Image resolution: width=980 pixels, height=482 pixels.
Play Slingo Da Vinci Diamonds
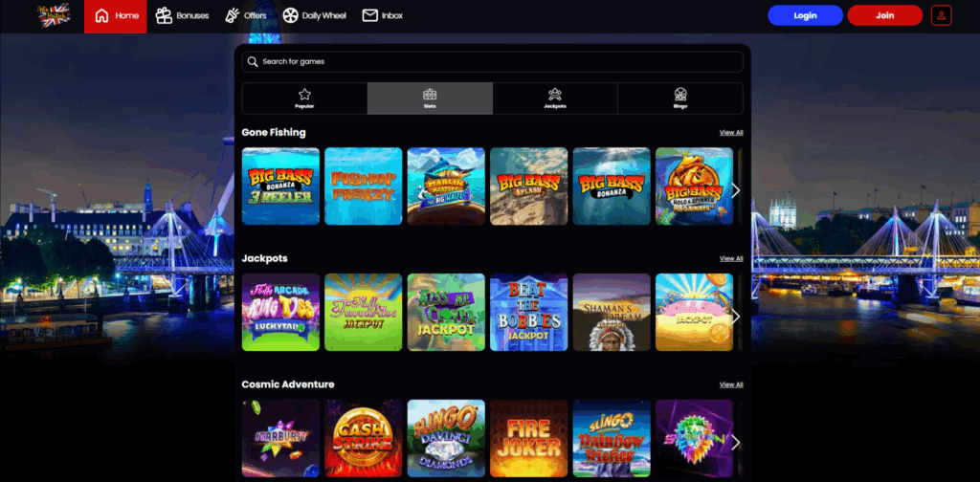(446, 438)
